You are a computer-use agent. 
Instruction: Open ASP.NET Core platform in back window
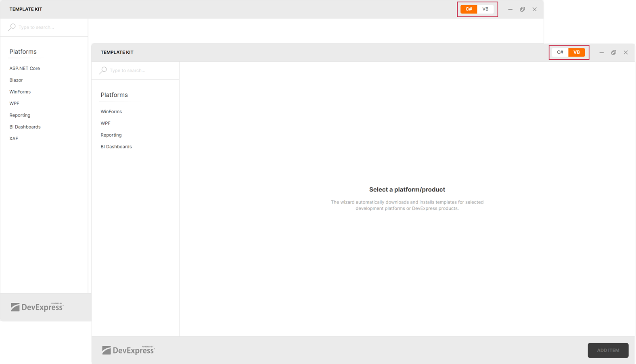25,68
